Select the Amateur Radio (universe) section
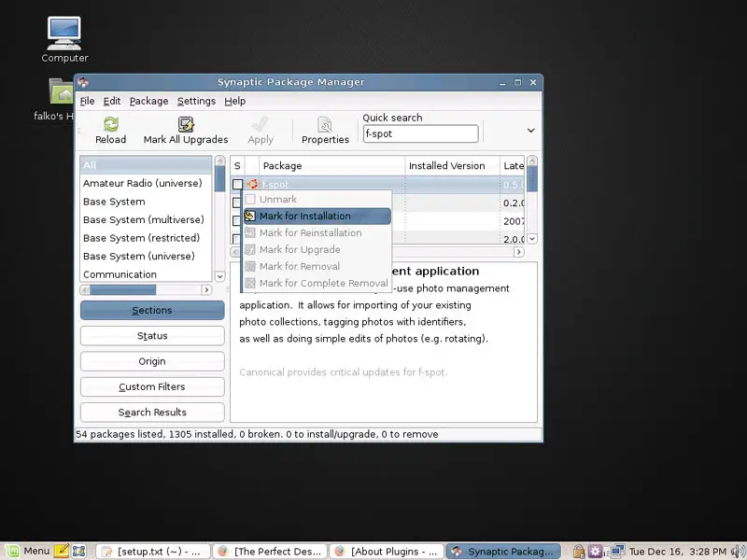Screen dimensions: 747x560 146,183
